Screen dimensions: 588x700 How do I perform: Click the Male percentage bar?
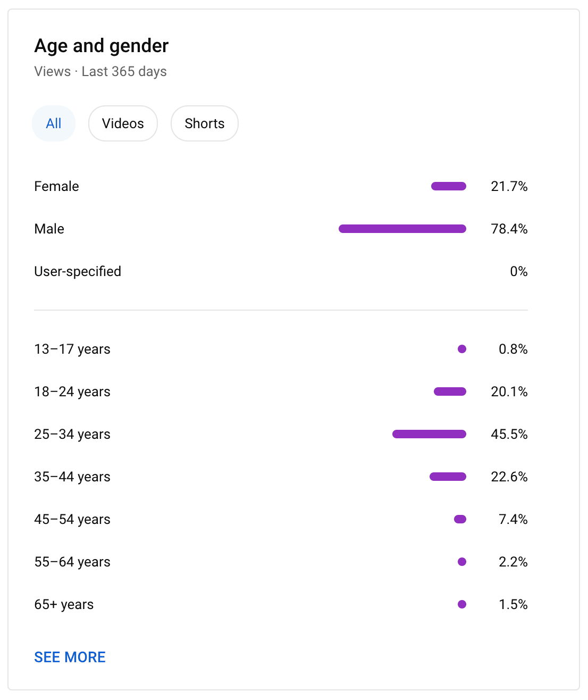(402, 229)
